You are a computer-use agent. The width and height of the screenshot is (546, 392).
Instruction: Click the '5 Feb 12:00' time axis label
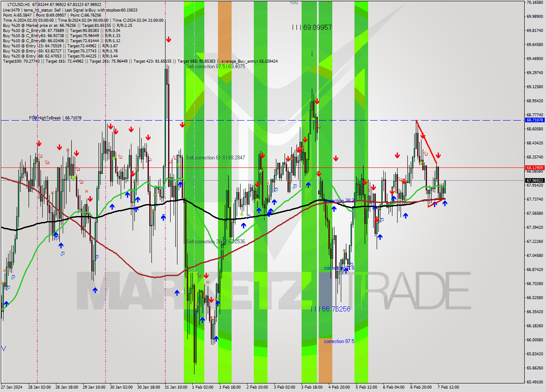(x=366, y=387)
